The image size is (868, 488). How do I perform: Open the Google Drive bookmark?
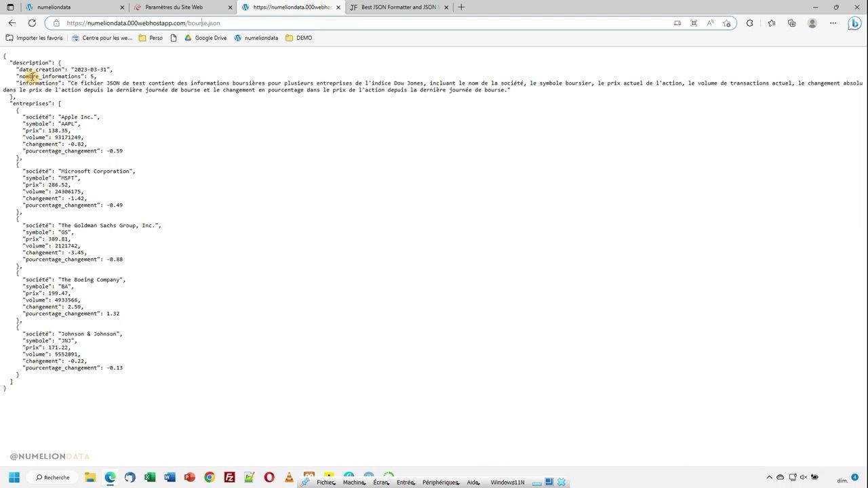(x=205, y=37)
